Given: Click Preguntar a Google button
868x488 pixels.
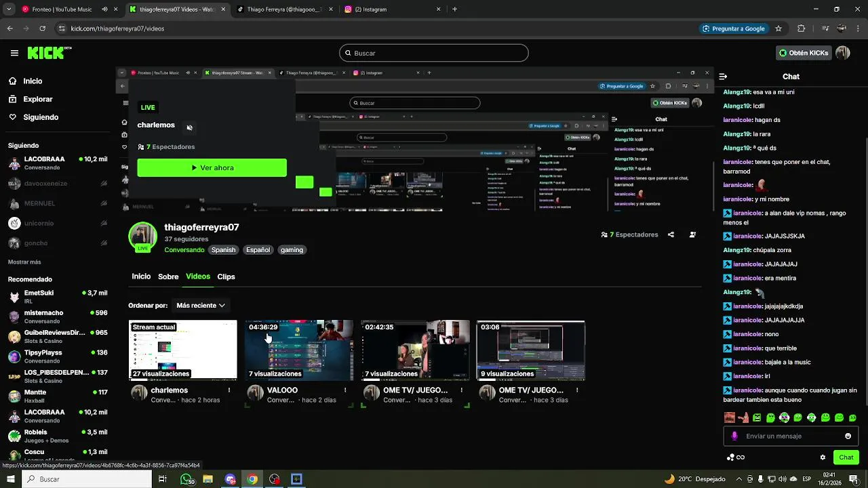Looking at the screenshot, I should pos(734,28).
